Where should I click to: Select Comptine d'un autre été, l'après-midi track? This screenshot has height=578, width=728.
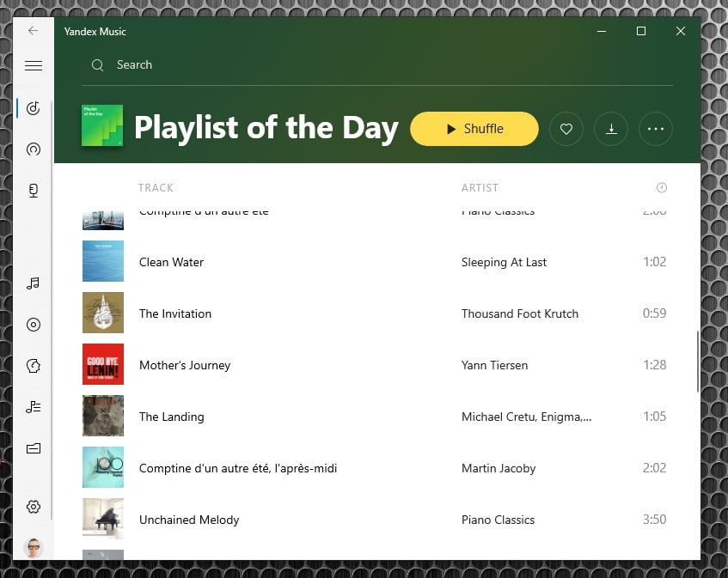pyautogui.click(x=238, y=469)
